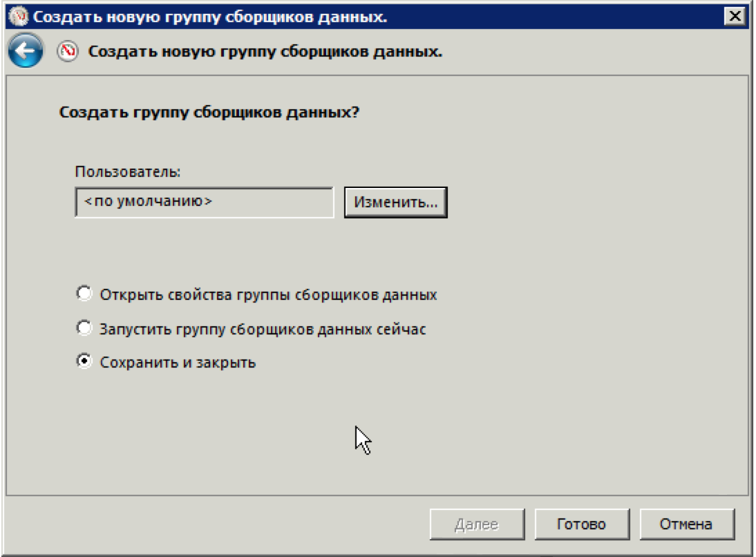Click the "Готово" button

(x=581, y=525)
